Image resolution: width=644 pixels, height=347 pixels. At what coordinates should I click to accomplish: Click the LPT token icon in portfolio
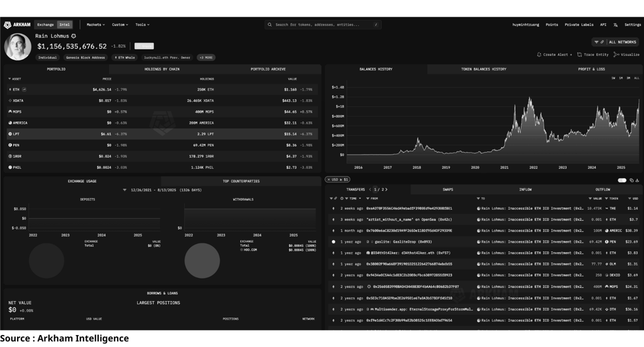click(x=10, y=134)
